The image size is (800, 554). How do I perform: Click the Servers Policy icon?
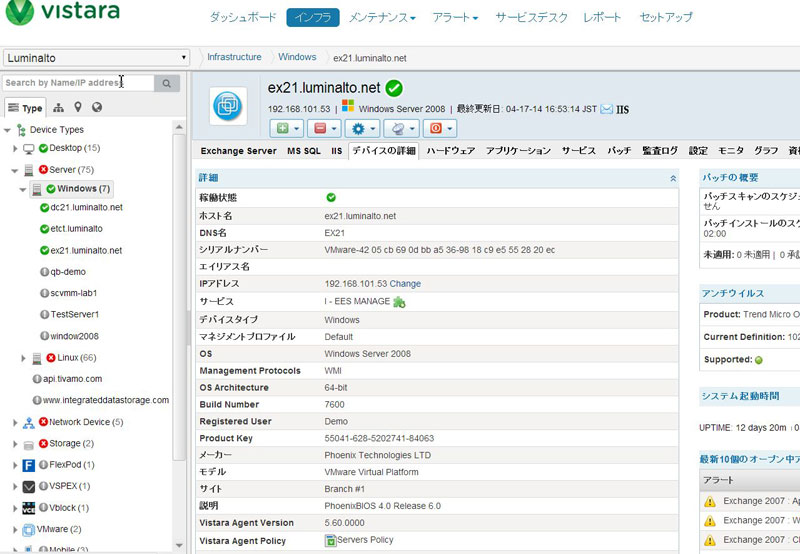(331, 540)
